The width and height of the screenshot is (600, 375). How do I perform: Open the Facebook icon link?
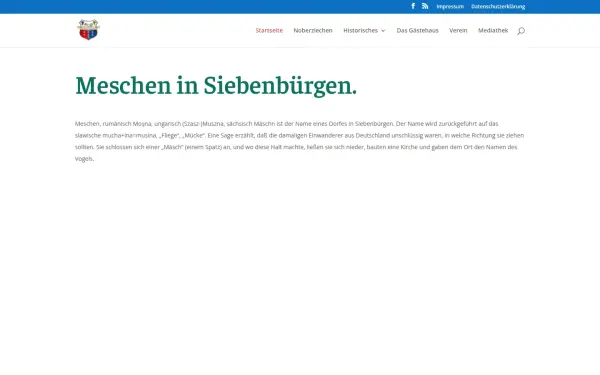pos(413,6)
